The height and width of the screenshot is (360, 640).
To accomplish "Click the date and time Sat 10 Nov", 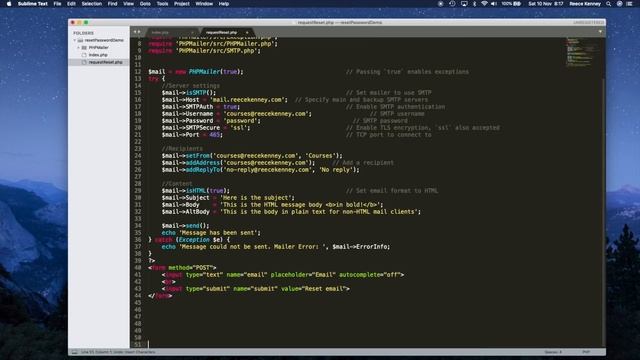I will click(546, 4).
